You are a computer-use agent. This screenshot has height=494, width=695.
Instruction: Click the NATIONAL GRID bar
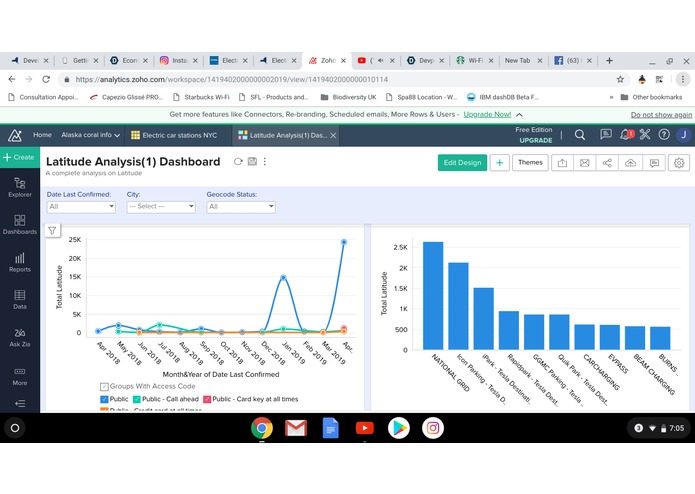(x=433, y=296)
